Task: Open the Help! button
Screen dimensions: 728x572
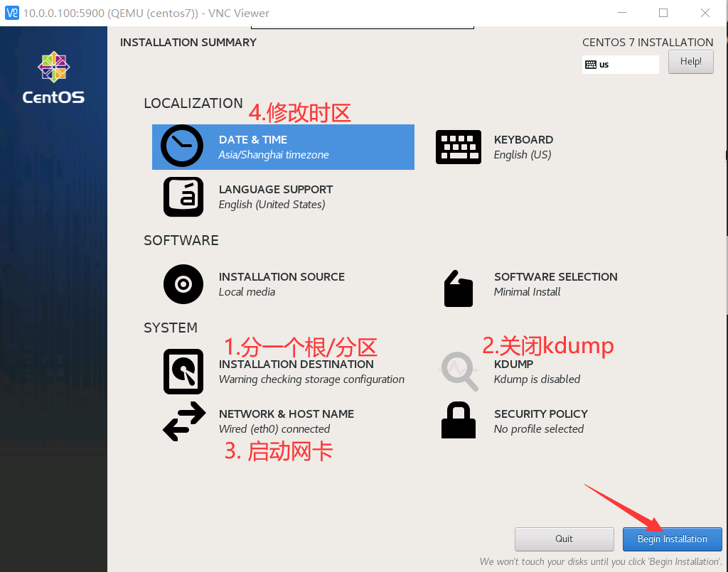Action: click(x=691, y=62)
